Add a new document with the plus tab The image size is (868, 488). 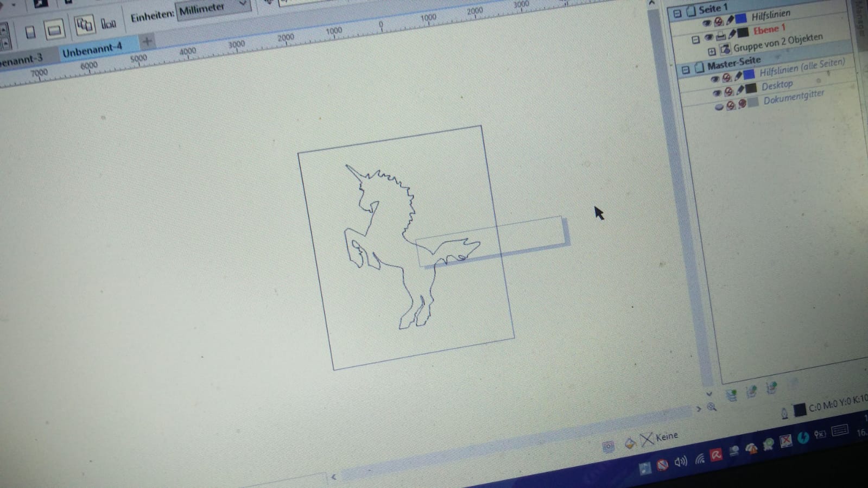pyautogui.click(x=147, y=41)
